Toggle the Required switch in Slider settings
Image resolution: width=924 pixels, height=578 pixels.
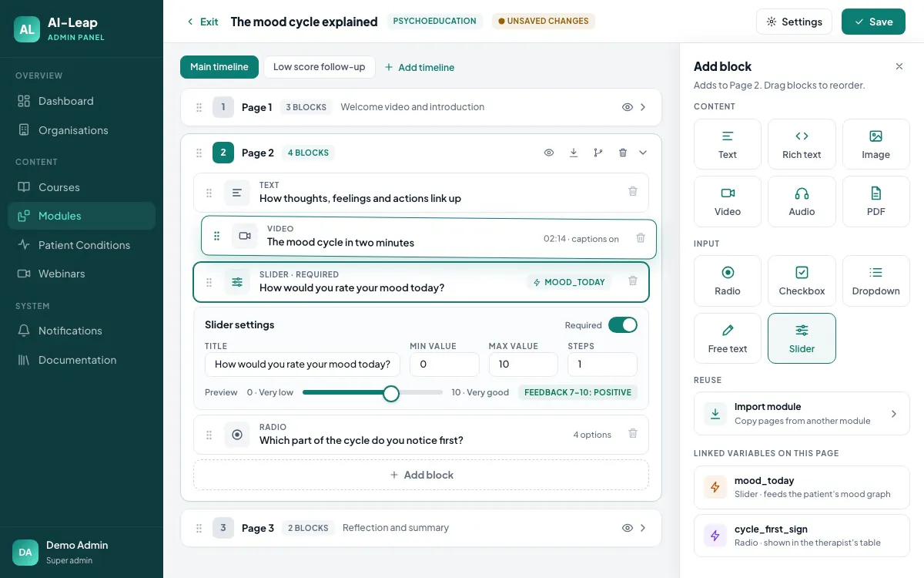(x=623, y=324)
